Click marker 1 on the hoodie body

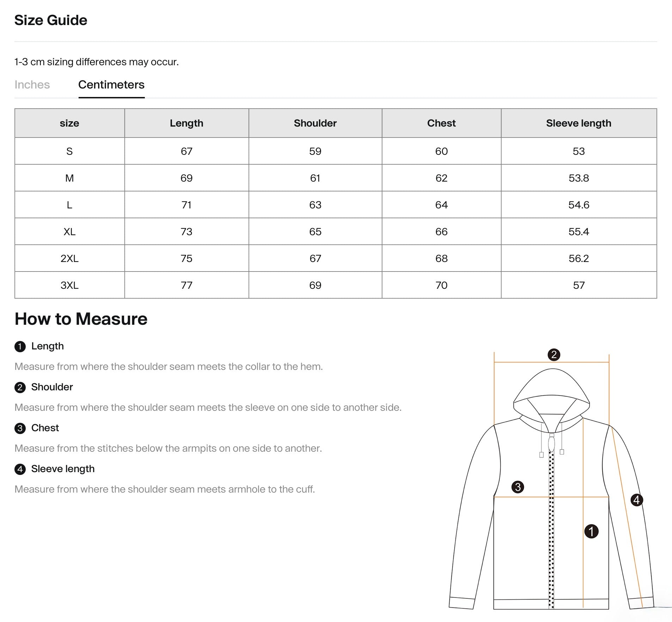click(x=591, y=531)
